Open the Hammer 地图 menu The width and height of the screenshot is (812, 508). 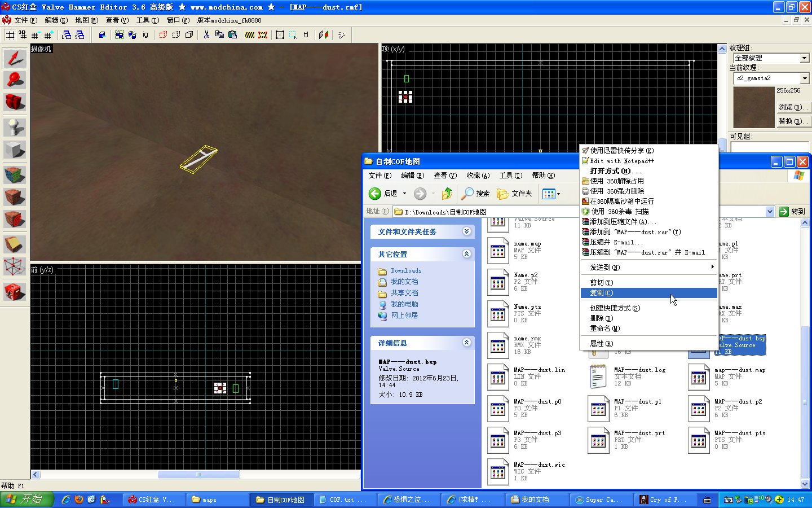(x=86, y=20)
